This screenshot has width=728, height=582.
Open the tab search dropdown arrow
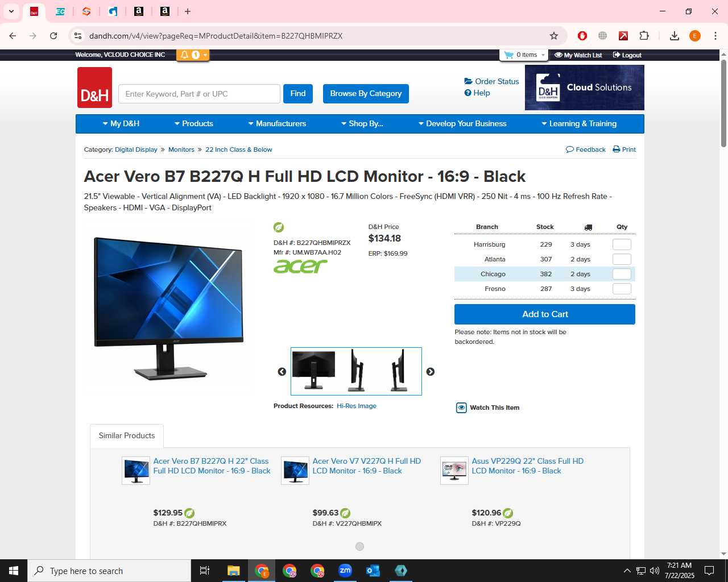(11, 11)
